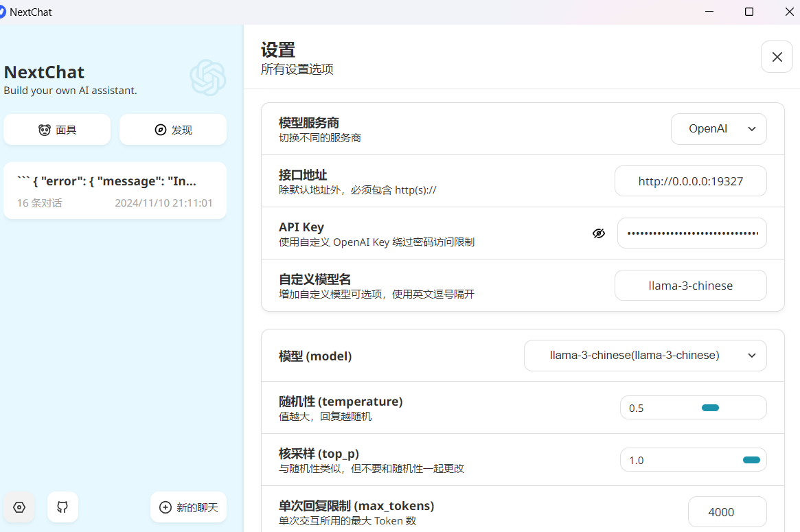The image size is (800, 532).
Task: Open the GitHub icon link
Action: 62,507
